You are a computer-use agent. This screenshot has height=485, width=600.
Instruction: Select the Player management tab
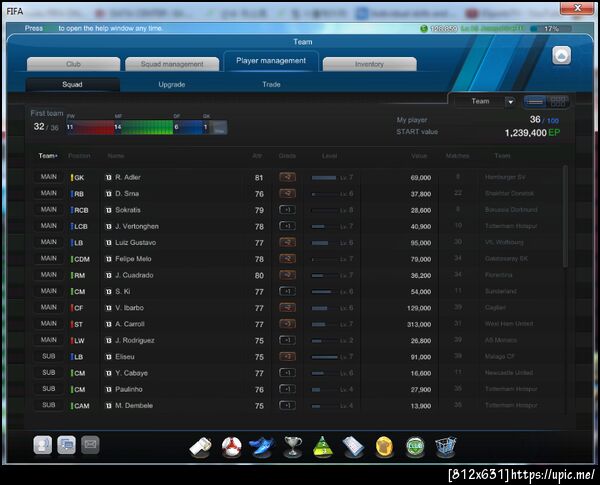[x=271, y=61]
